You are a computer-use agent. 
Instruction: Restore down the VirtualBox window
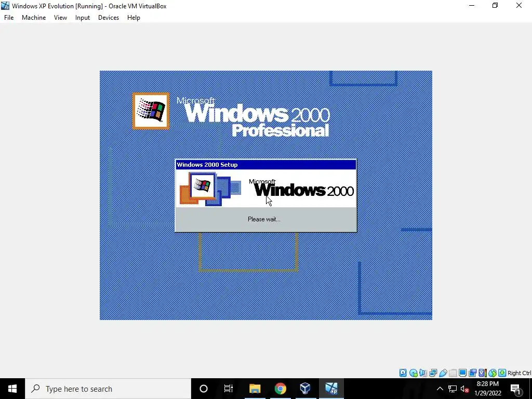(x=495, y=5)
